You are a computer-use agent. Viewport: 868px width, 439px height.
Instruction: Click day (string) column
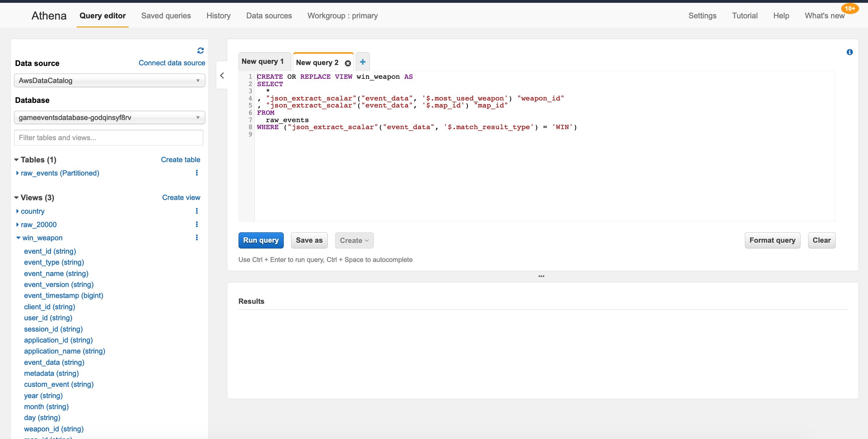(x=42, y=418)
